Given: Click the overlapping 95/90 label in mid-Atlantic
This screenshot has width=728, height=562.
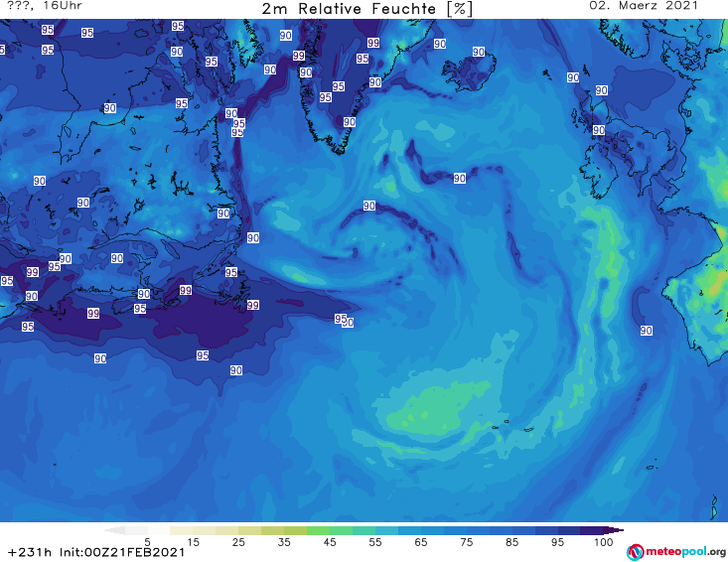Looking at the screenshot, I should [x=344, y=320].
